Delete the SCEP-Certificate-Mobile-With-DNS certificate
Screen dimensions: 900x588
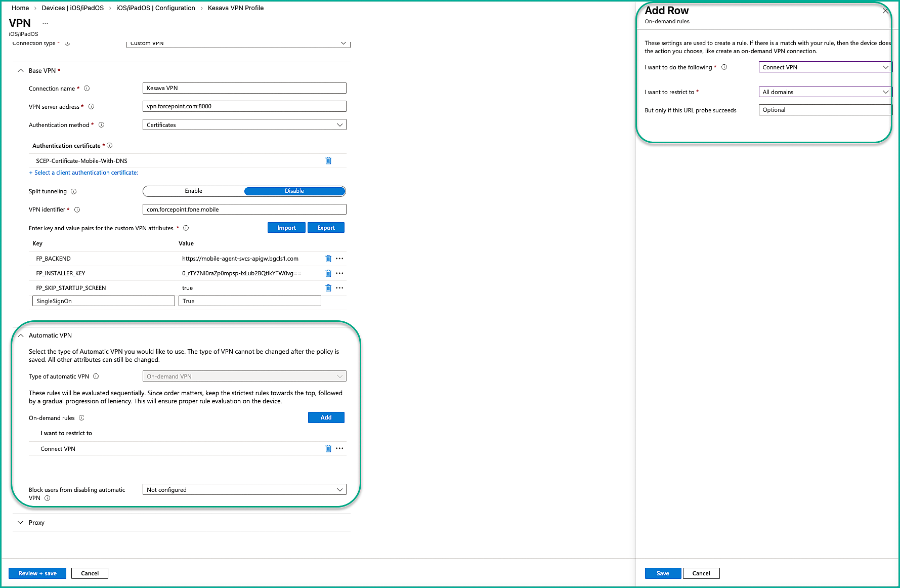click(x=328, y=161)
